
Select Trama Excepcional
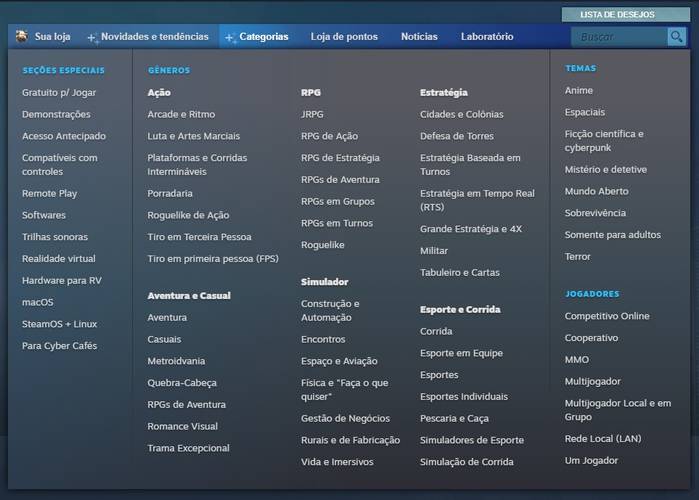[188, 448]
